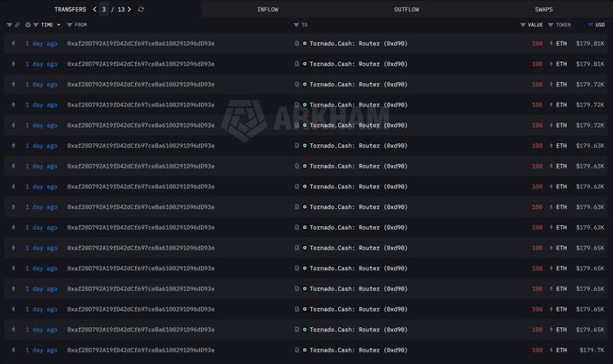Open sender address in first $179.81K row
This screenshot has width=613, height=364.
[x=141, y=43]
